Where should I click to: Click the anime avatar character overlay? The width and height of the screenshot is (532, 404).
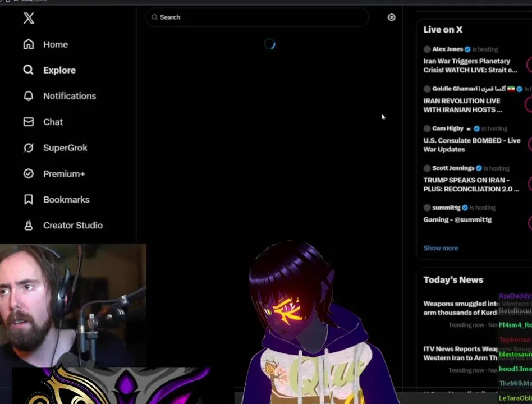[315, 322]
